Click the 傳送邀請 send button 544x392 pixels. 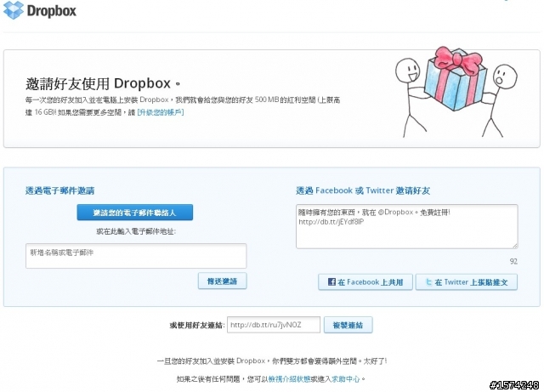click(223, 281)
